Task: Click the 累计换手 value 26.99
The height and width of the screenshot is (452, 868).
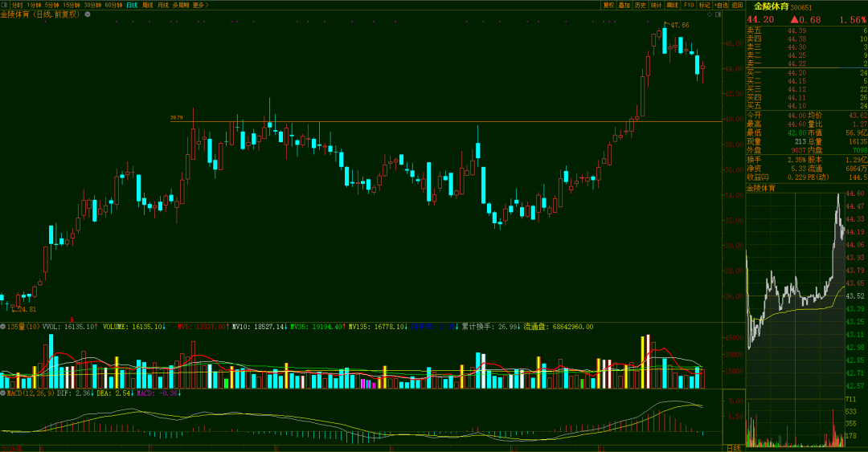Action: click(506, 327)
